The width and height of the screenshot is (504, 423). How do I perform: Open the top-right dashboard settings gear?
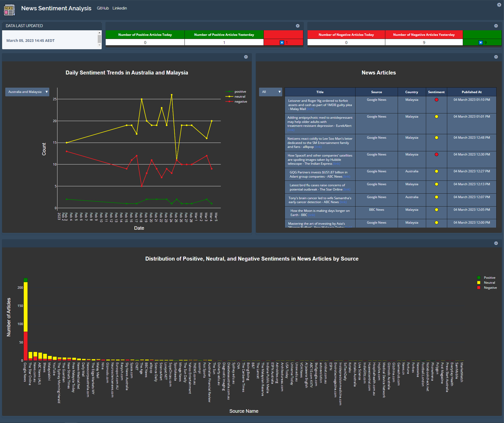coord(499,5)
